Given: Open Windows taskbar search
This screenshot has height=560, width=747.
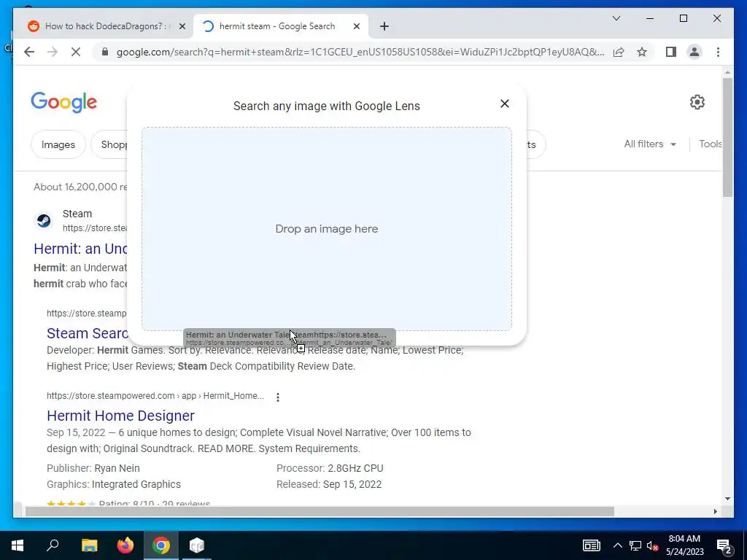Looking at the screenshot, I should [x=53, y=545].
